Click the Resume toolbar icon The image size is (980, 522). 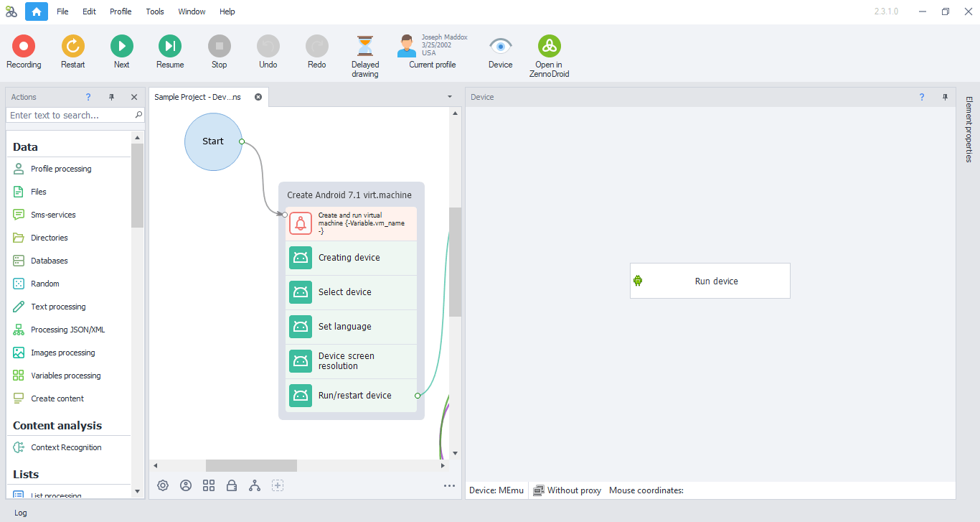click(170, 47)
